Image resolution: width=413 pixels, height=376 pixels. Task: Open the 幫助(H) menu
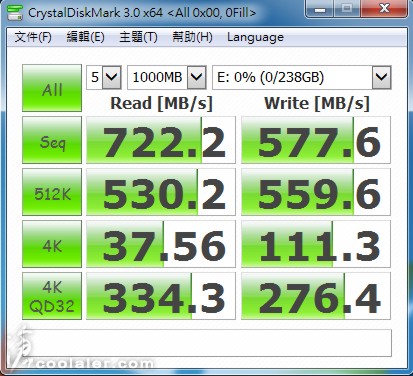point(192,37)
